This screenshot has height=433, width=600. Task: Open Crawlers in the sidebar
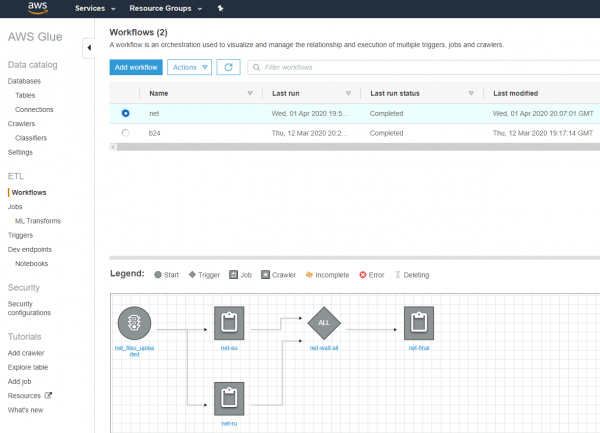pos(21,124)
